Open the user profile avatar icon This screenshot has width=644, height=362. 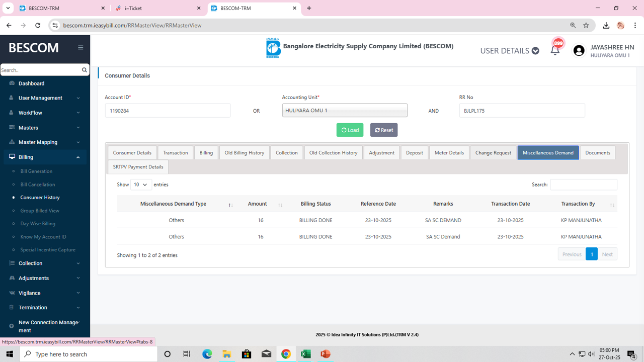[x=579, y=51]
